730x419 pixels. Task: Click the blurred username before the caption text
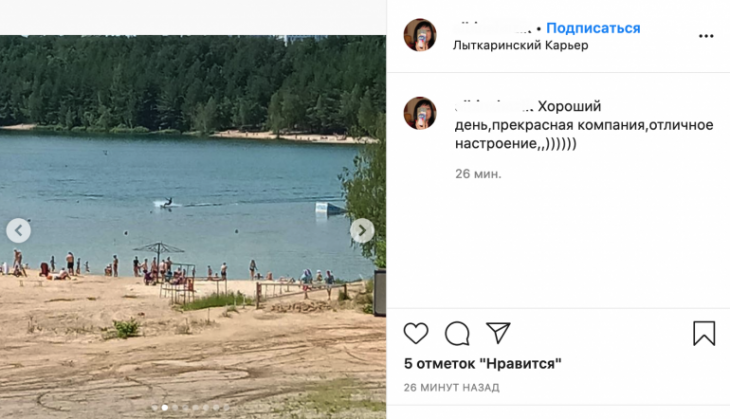coord(494,106)
